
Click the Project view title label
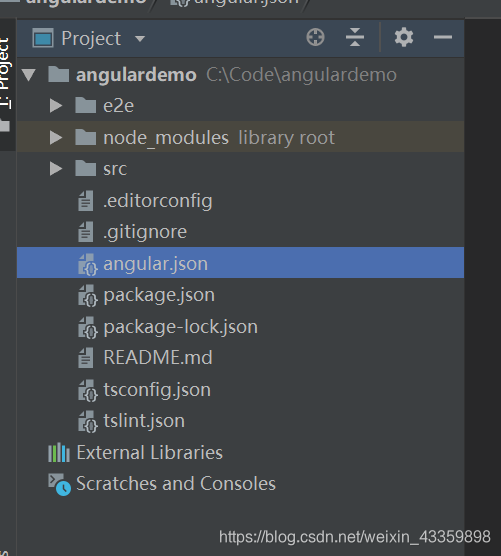coord(91,39)
